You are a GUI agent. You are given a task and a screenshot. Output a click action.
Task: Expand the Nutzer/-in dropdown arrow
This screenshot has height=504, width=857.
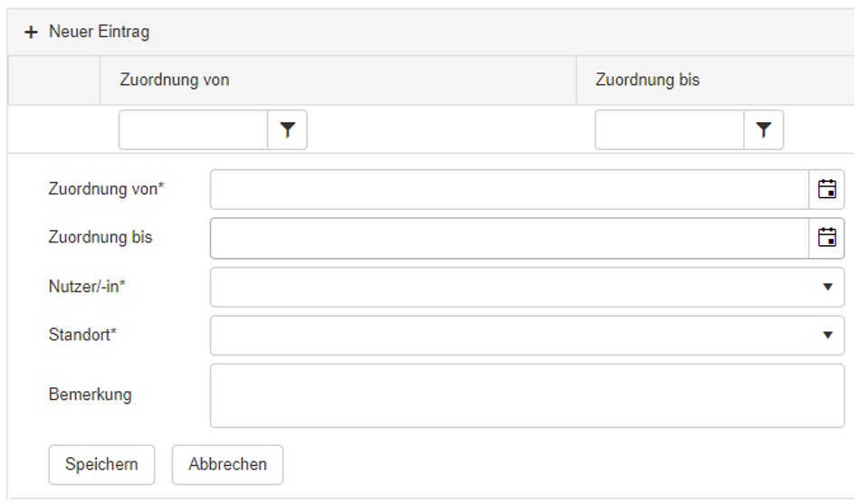(827, 287)
